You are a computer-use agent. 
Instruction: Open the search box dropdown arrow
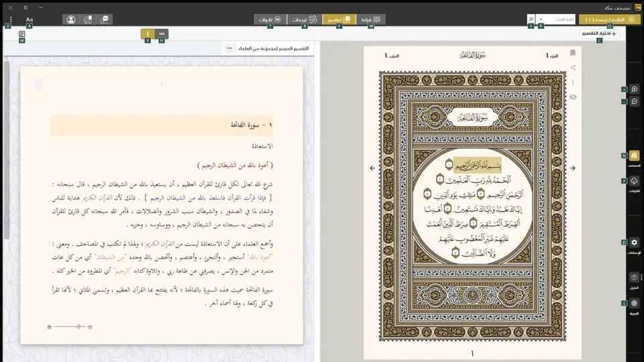pos(541,20)
